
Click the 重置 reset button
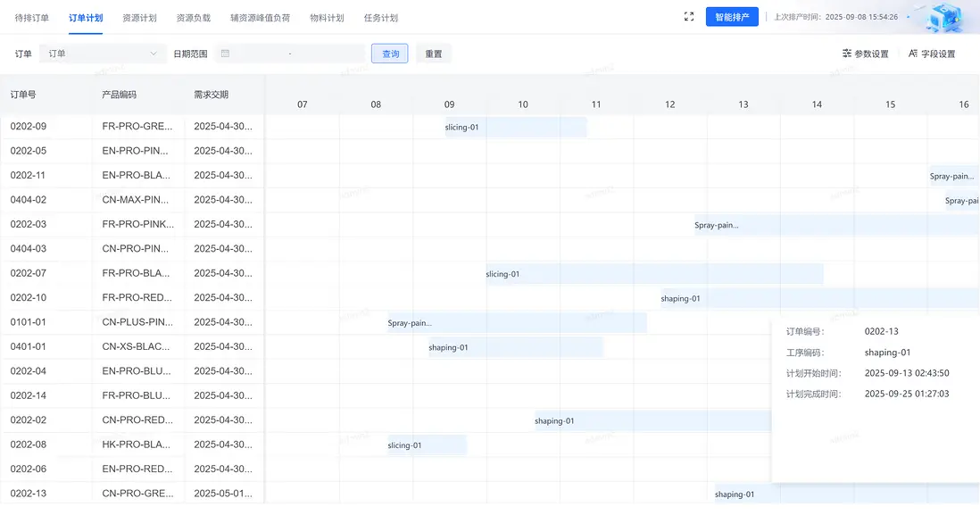click(434, 54)
